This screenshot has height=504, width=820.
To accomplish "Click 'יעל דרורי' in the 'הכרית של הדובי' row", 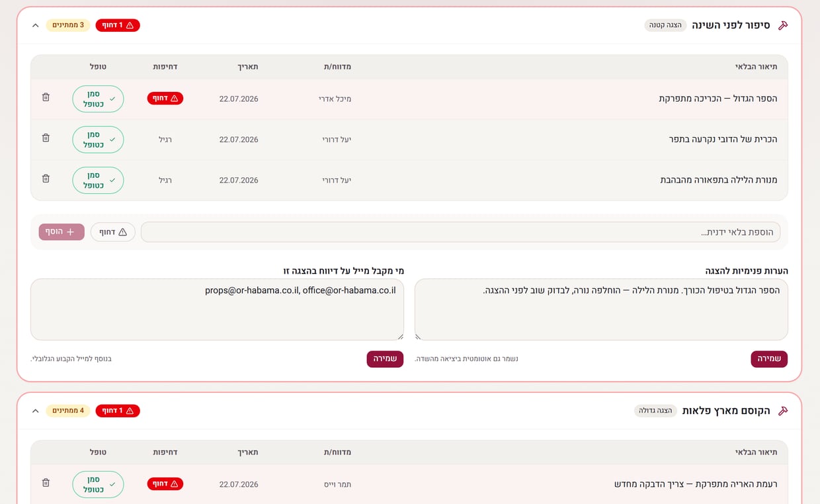I will (337, 140).
